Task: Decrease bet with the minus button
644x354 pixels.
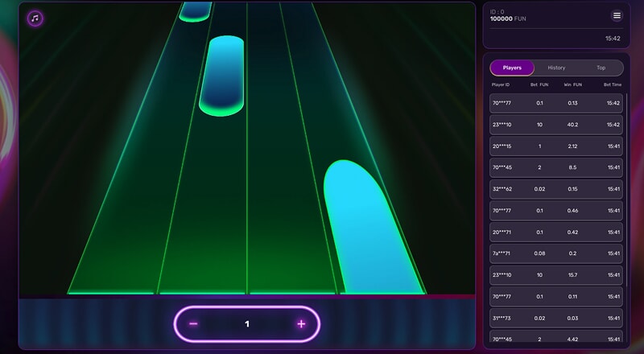Action: pyautogui.click(x=193, y=324)
